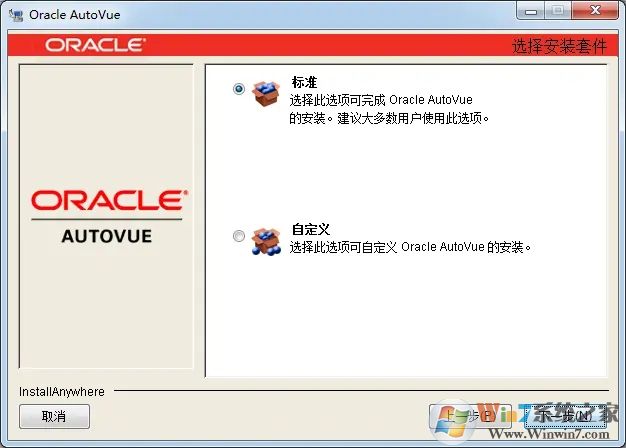Image resolution: width=626 pixels, height=448 pixels.
Task: Click the 标准 package box icon
Action: (265, 93)
